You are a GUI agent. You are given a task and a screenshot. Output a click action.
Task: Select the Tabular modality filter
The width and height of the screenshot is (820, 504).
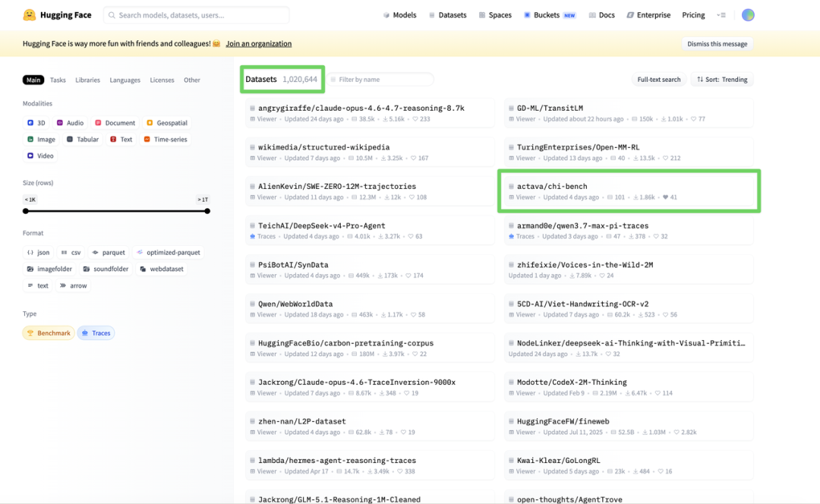(83, 140)
